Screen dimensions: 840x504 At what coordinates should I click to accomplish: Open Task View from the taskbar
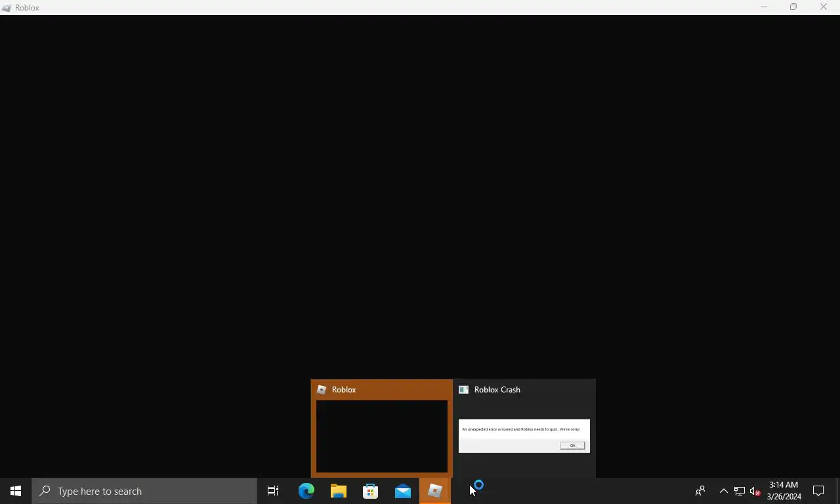pos(273,491)
